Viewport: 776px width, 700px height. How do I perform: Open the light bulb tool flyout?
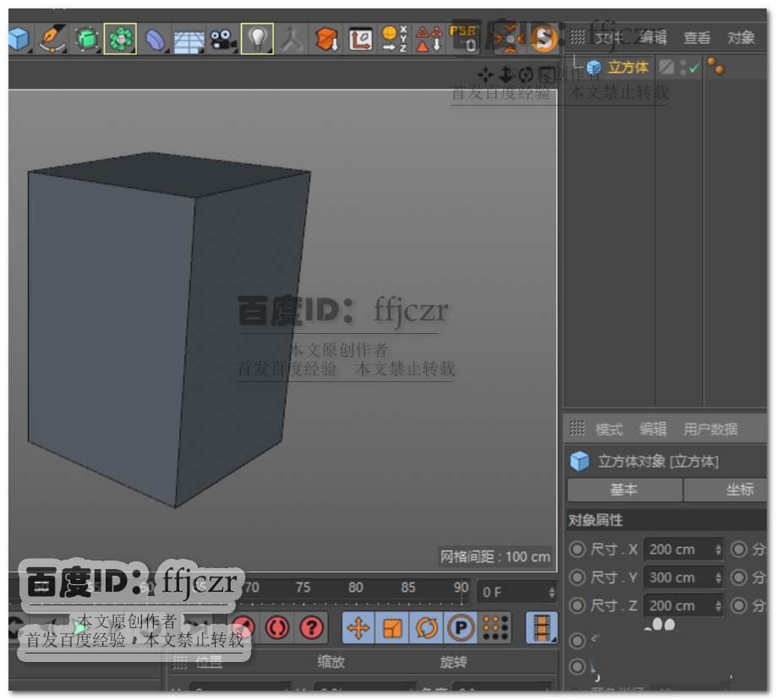pos(257,39)
